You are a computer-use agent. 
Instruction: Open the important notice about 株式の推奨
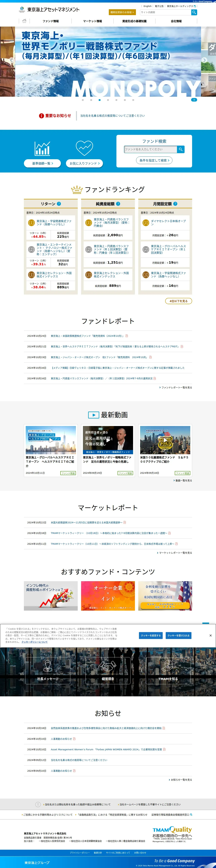click(x=112, y=115)
